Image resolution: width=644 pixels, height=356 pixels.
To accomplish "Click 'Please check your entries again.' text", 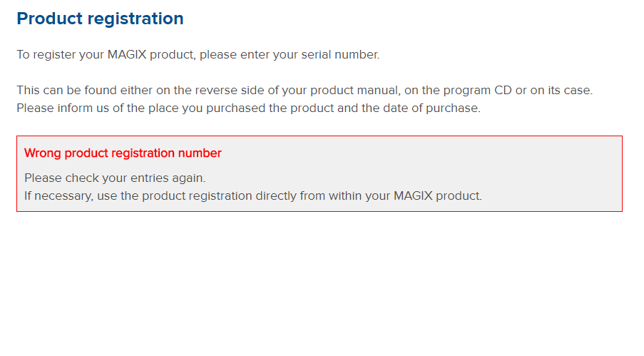I will coord(115,178).
